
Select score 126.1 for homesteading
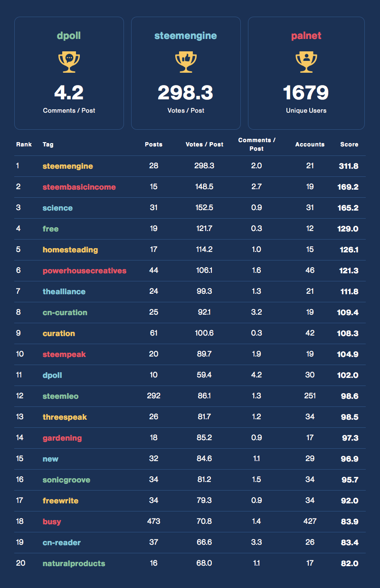point(349,250)
